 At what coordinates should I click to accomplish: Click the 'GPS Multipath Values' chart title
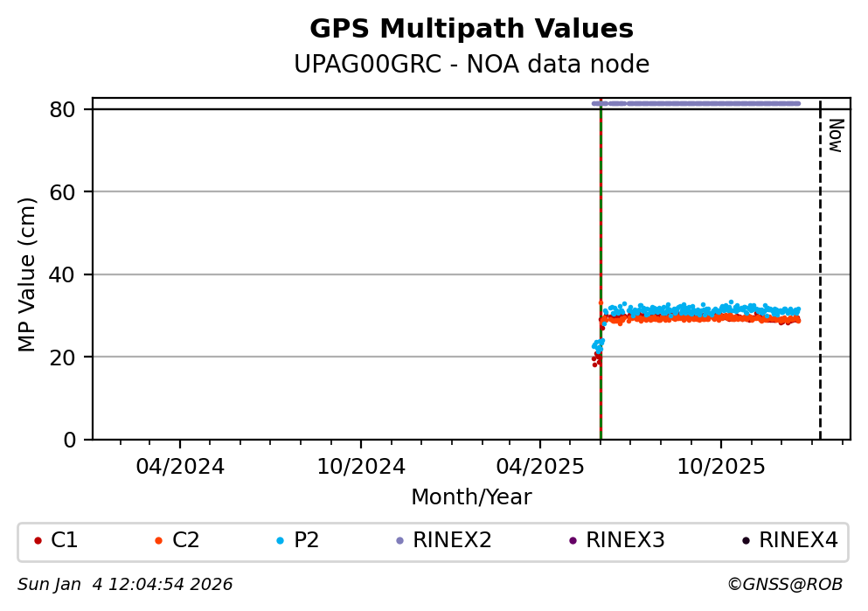pos(471,29)
